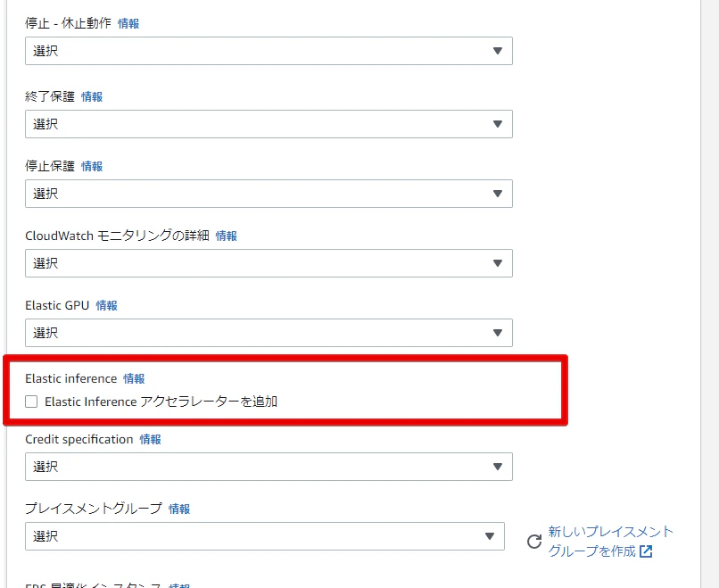719x588 pixels.
Task: Open the 停止 - 休止動作 dropdown
Action: 269,51
